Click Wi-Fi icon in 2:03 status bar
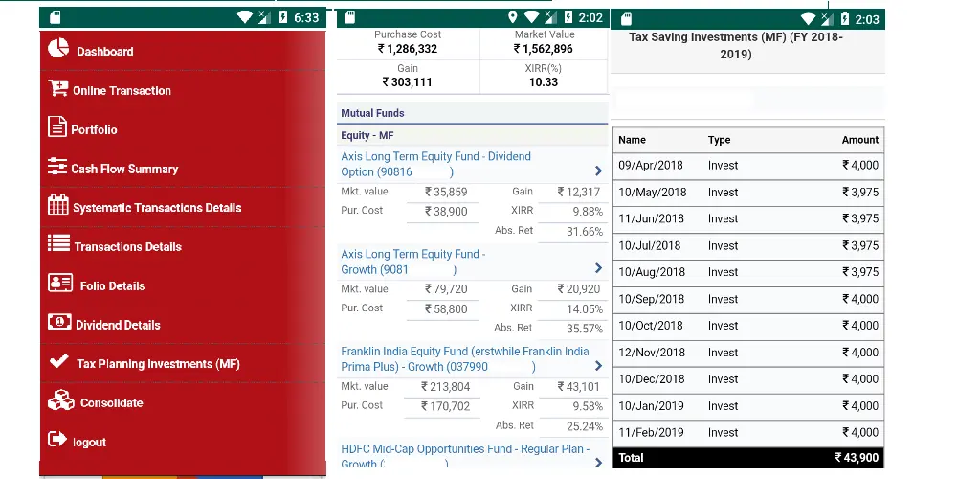 (x=808, y=19)
